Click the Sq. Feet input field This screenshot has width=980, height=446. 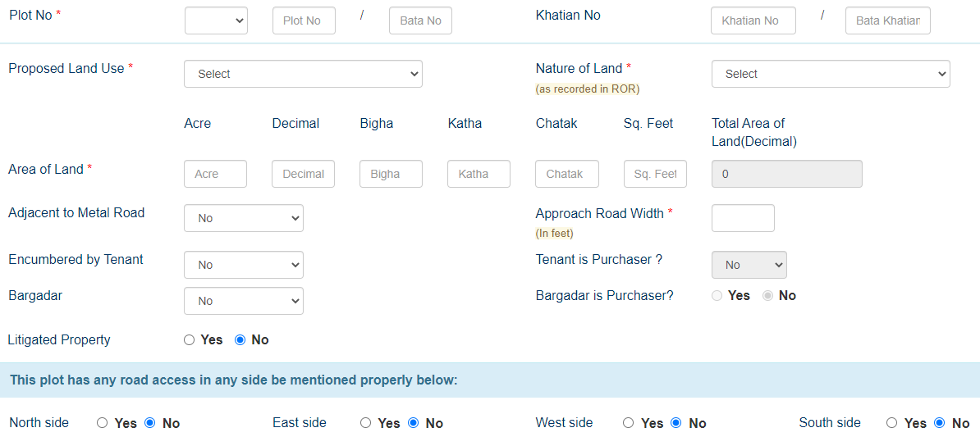click(655, 174)
